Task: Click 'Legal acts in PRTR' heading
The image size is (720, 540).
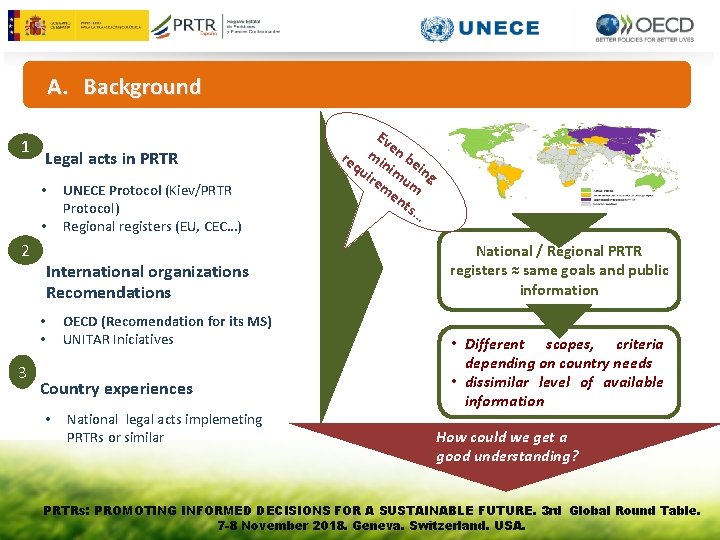Action: pos(111,158)
